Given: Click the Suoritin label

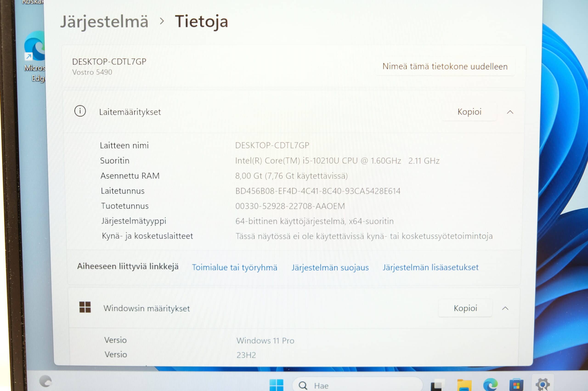Looking at the screenshot, I should [x=115, y=161].
